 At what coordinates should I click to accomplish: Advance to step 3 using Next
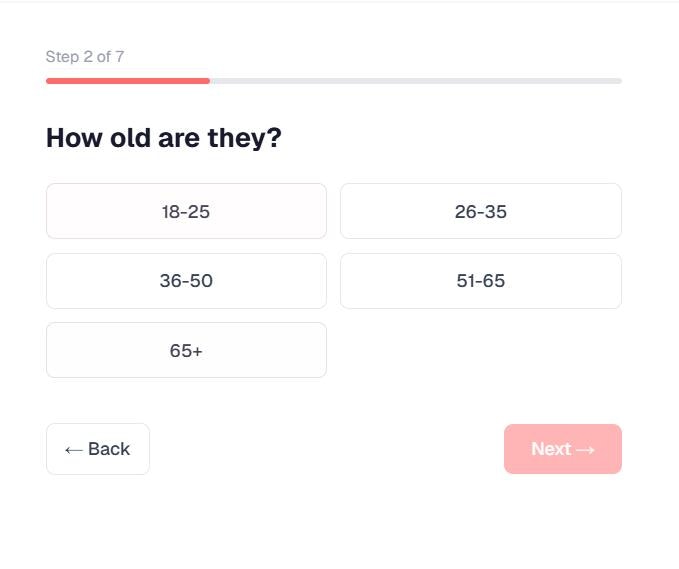click(x=562, y=449)
